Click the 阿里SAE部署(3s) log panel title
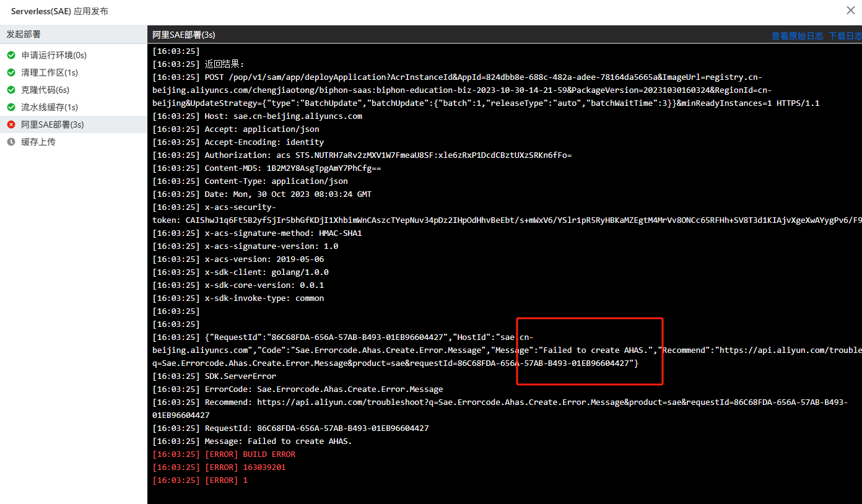This screenshot has height=504, width=862. [184, 35]
